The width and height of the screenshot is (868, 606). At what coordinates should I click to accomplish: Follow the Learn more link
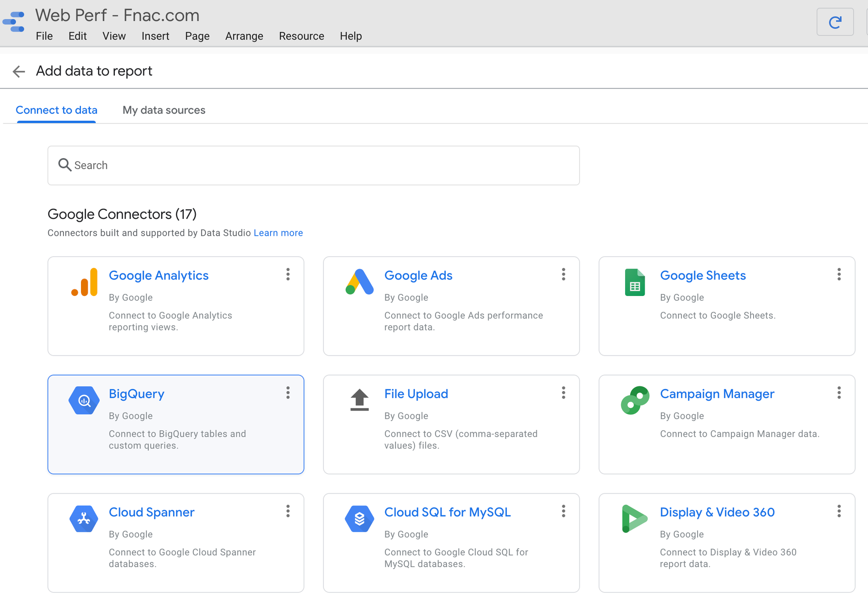(278, 233)
